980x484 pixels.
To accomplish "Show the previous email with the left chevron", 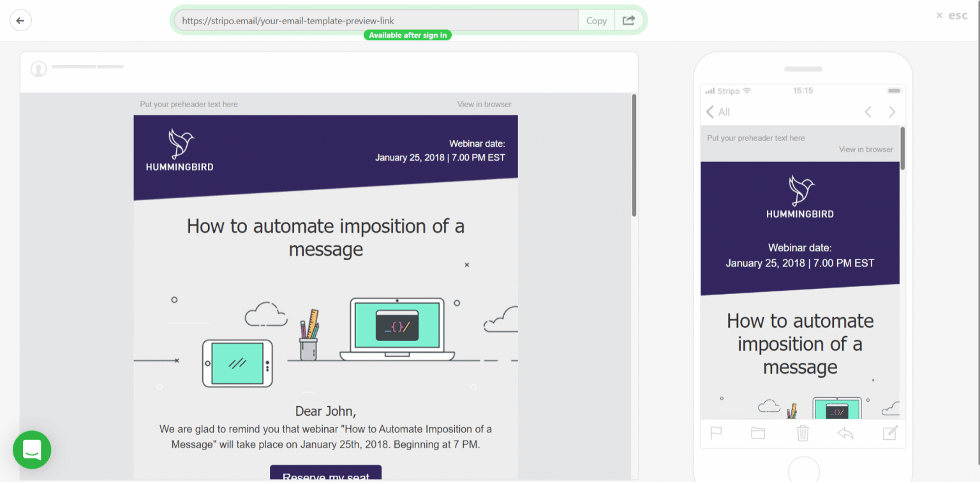I will coord(868,112).
